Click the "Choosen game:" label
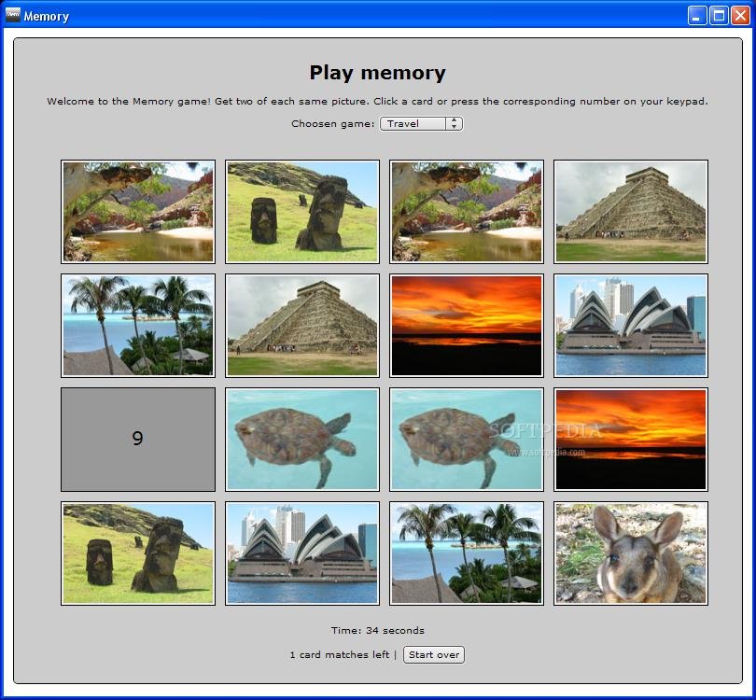Screen dimensions: 756x700 coord(332,124)
